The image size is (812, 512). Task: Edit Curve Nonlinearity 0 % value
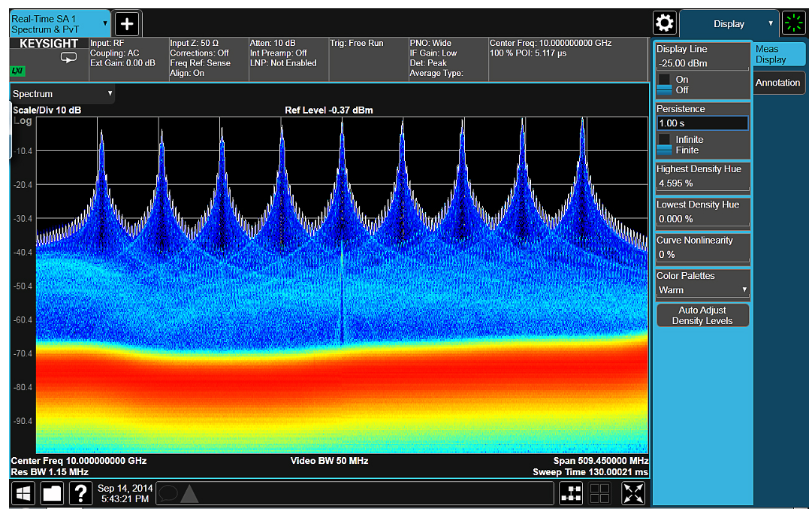click(702, 255)
